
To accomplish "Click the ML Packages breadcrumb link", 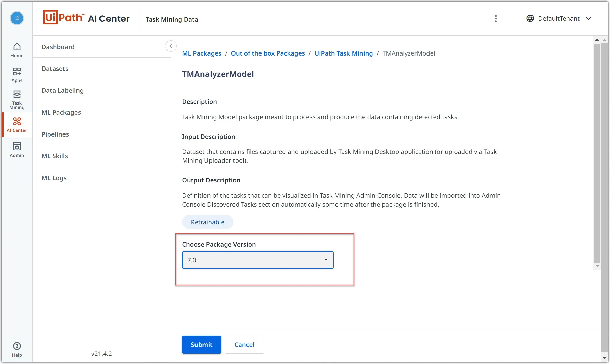I will point(202,53).
